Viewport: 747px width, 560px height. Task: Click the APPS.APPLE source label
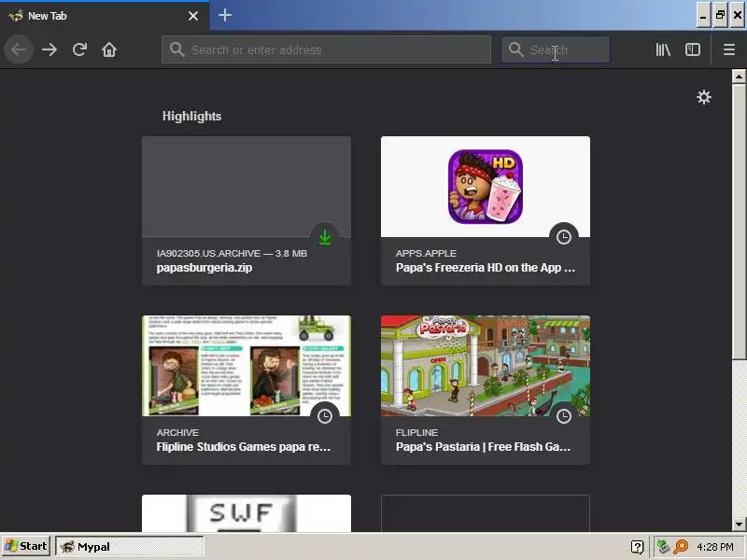point(426,253)
